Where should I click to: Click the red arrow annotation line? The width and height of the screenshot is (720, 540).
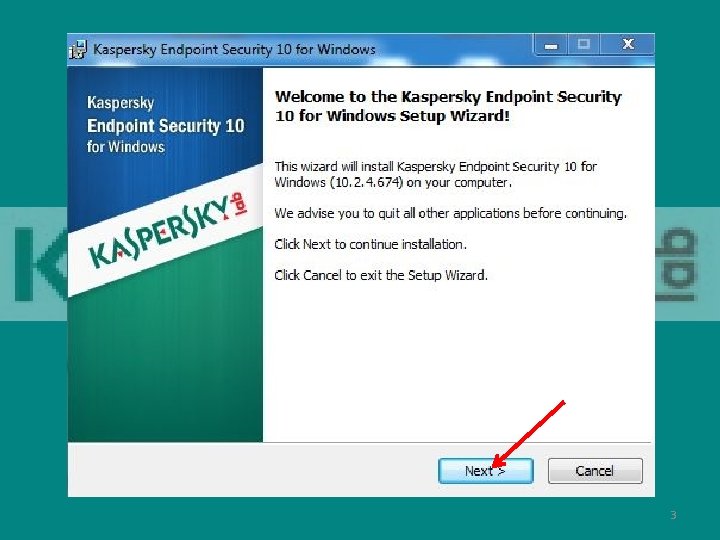click(529, 433)
